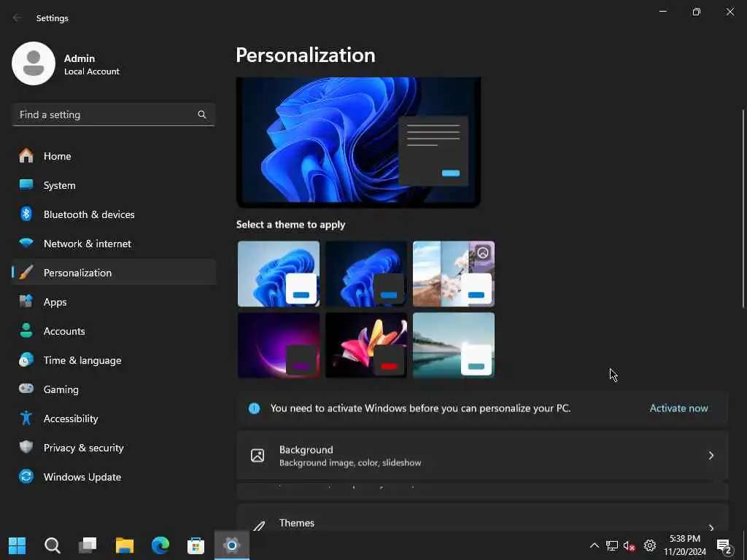This screenshot has width=747, height=560.
Task: Open Network & internet settings
Action: pos(114,244)
